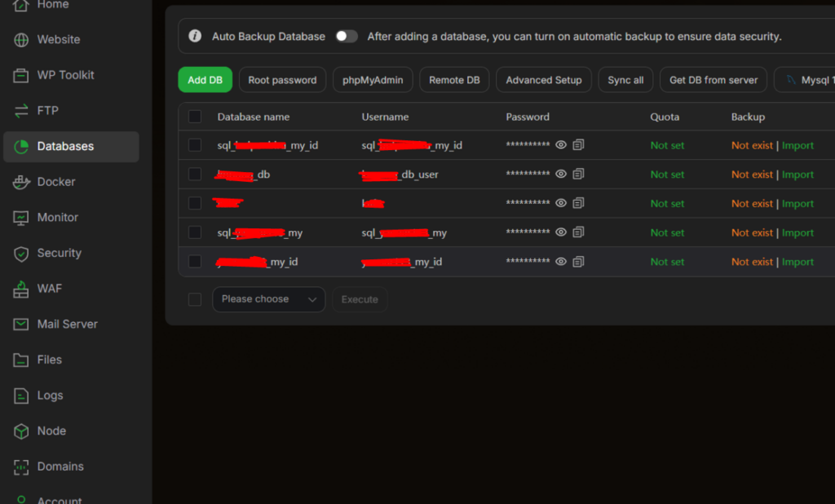Screen dimensions: 835x504
Task: Check the select-all box in table header
Action: click(195, 117)
